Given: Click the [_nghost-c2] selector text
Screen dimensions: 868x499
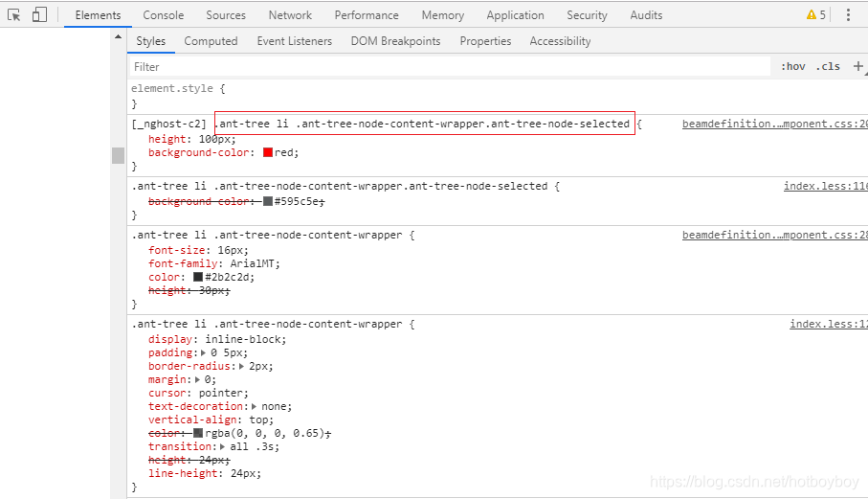Looking at the screenshot, I should click(168, 124).
